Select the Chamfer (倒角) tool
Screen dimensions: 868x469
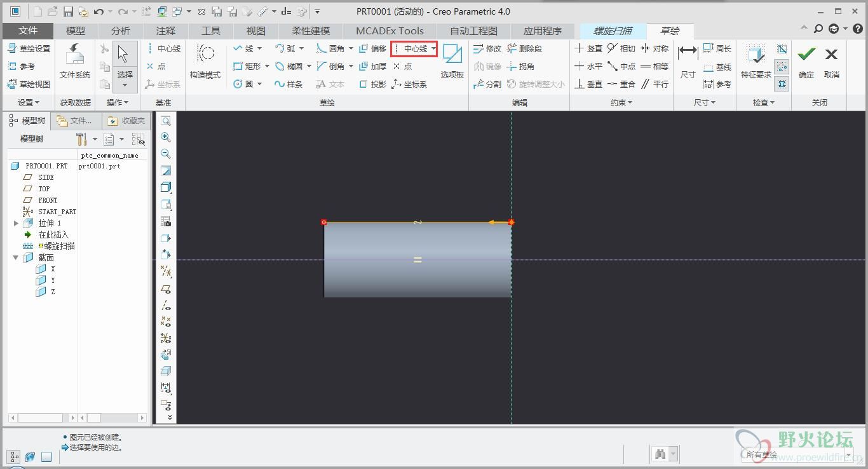(x=331, y=66)
